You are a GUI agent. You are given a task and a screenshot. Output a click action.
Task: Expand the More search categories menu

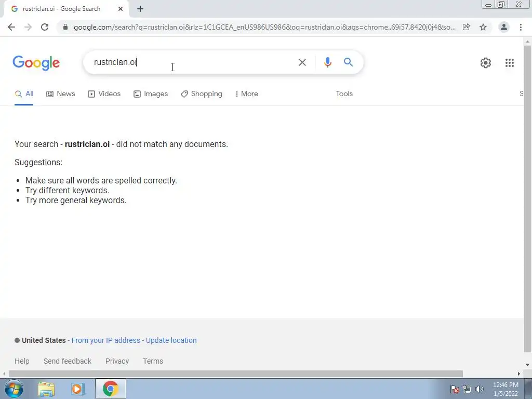pos(246,94)
